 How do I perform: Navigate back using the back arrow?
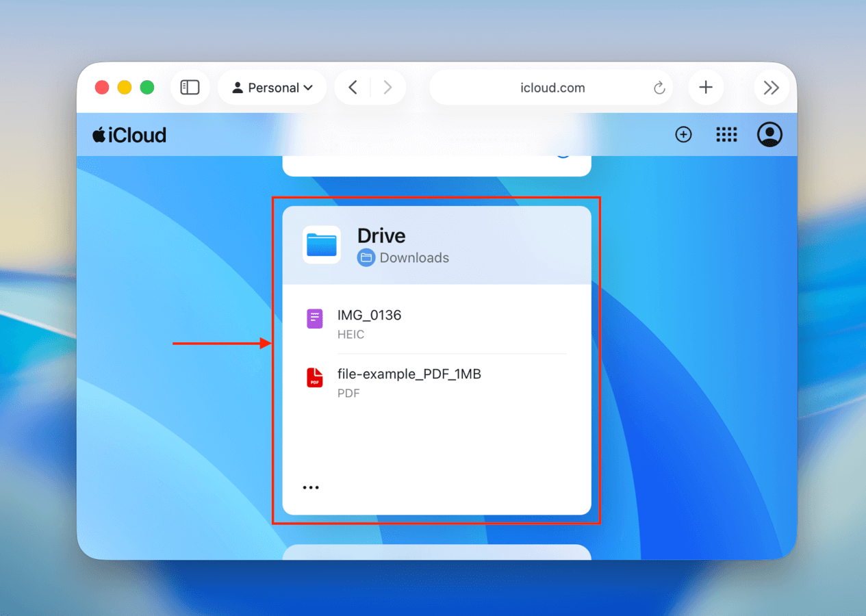(353, 87)
